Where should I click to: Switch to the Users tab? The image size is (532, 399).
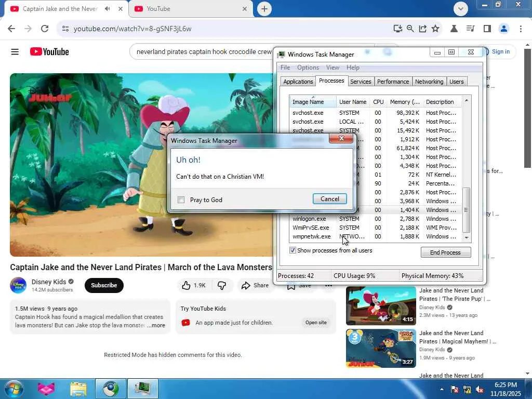(x=456, y=82)
